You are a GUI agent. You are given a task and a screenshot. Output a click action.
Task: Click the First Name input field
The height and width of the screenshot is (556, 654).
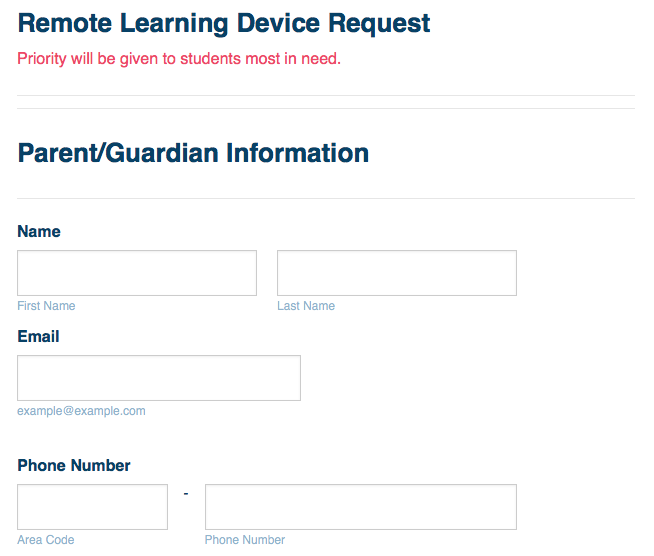[x=137, y=273]
